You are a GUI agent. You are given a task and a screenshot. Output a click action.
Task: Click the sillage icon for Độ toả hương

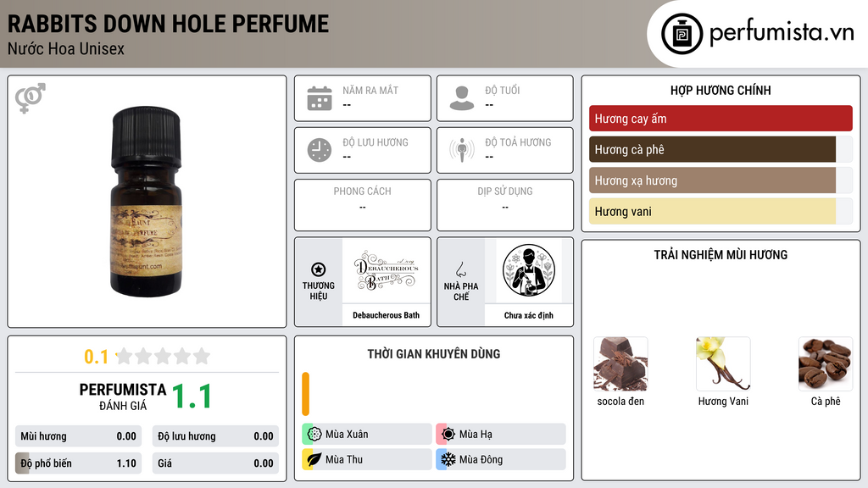[462, 150]
